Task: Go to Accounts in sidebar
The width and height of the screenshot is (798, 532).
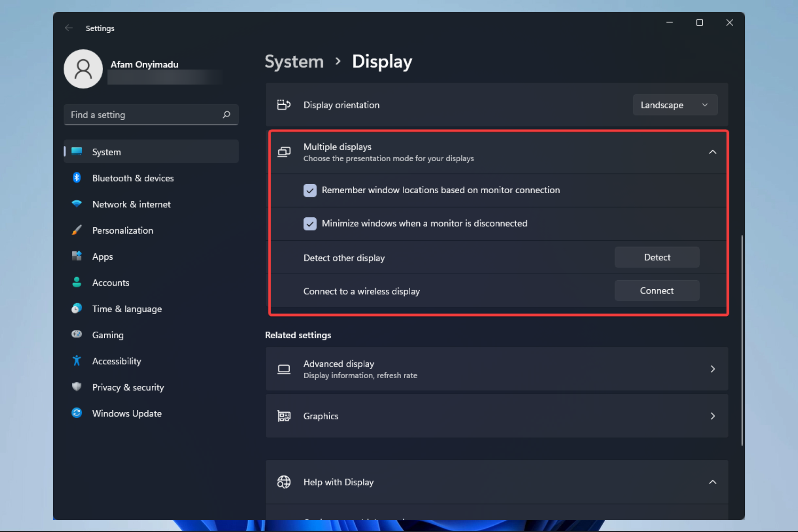Action: [111, 283]
